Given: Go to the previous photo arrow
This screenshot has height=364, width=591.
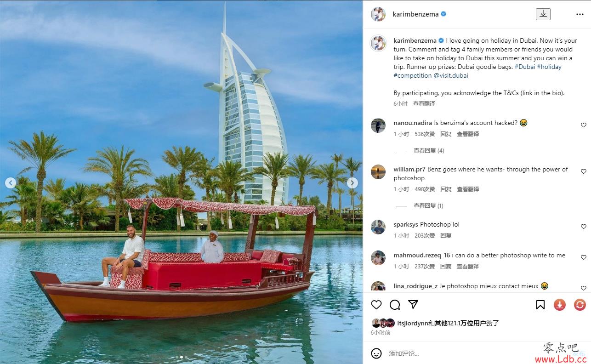Looking at the screenshot, I should [11, 183].
